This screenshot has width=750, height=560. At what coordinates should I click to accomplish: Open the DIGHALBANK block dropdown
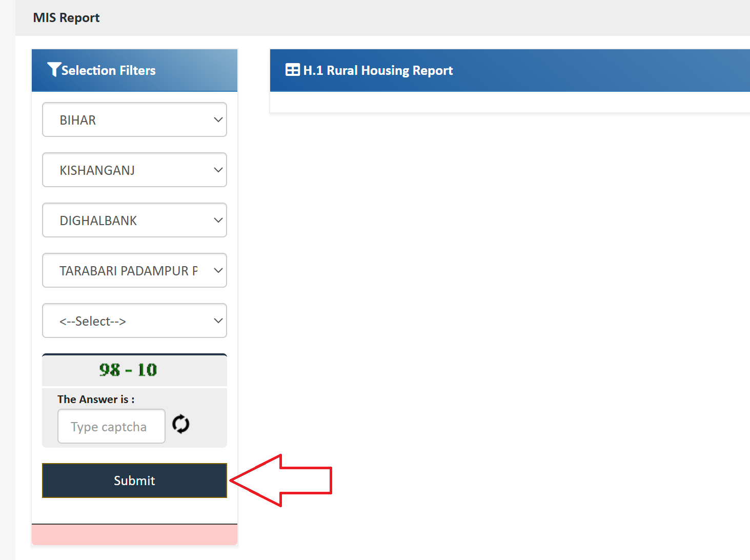coord(134,220)
